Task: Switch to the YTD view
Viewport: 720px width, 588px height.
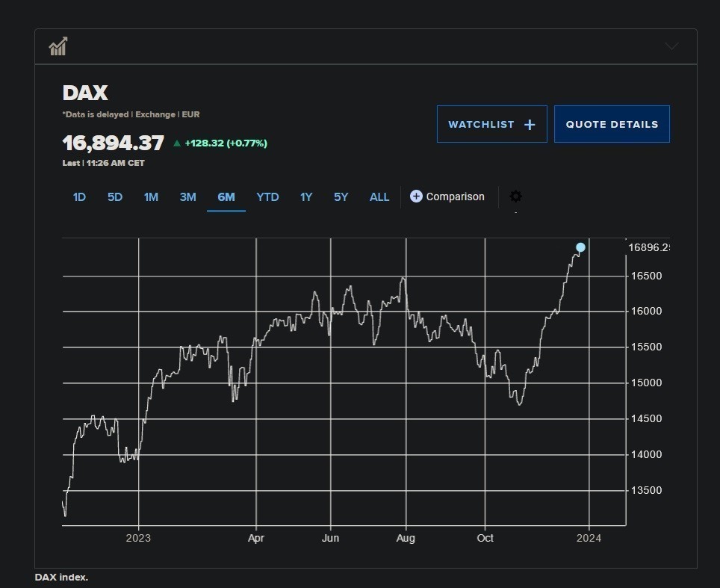Action: coord(267,197)
